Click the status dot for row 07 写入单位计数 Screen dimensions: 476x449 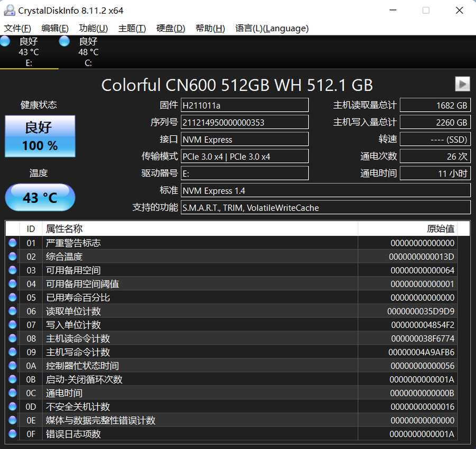(x=13, y=325)
